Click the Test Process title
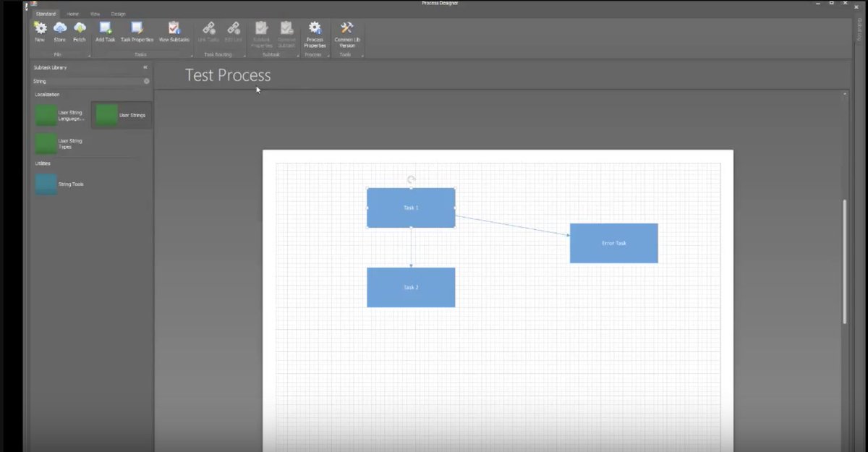Screen dimensions: 868x452 tap(228, 75)
